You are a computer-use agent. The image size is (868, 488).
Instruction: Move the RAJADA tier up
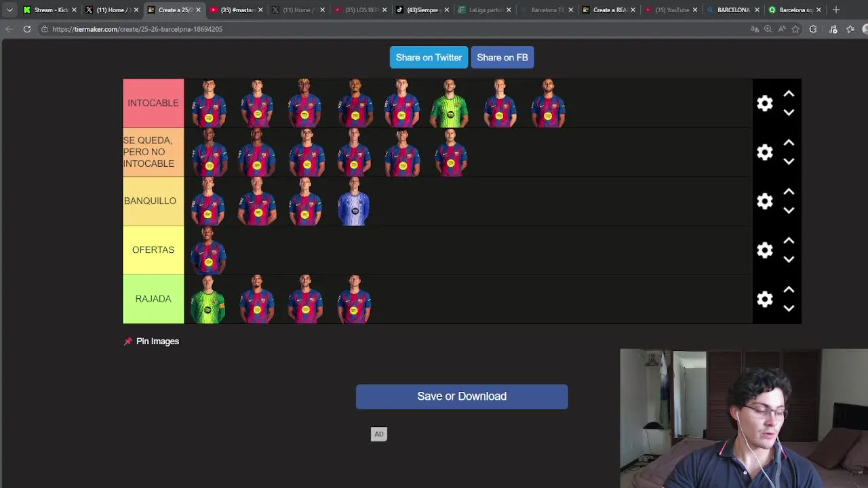[789, 289]
